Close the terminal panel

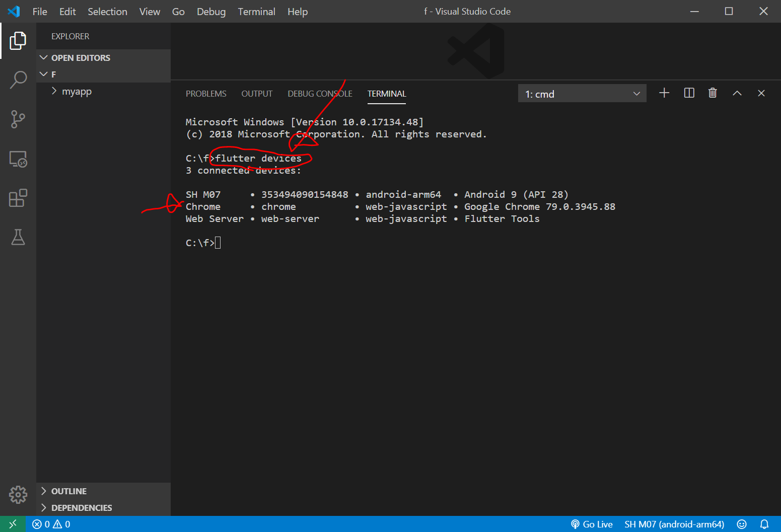(761, 93)
